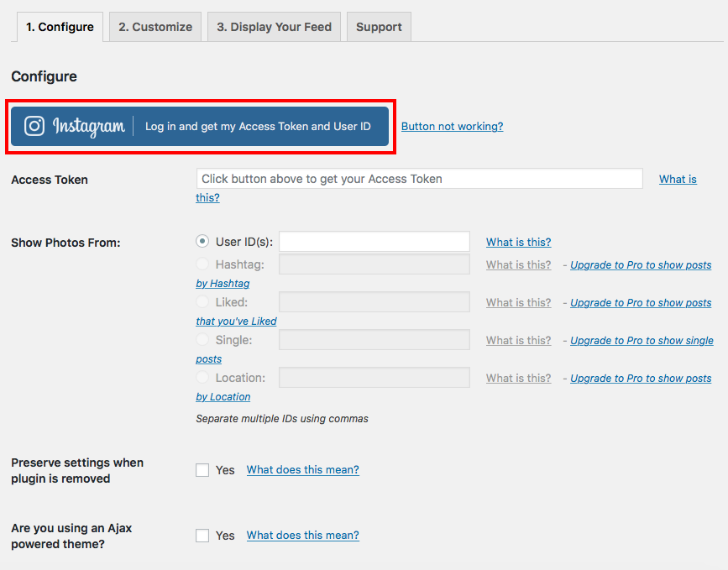The height and width of the screenshot is (570, 728).
Task: Open 'What is this?' on the Single row
Action: click(519, 340)
